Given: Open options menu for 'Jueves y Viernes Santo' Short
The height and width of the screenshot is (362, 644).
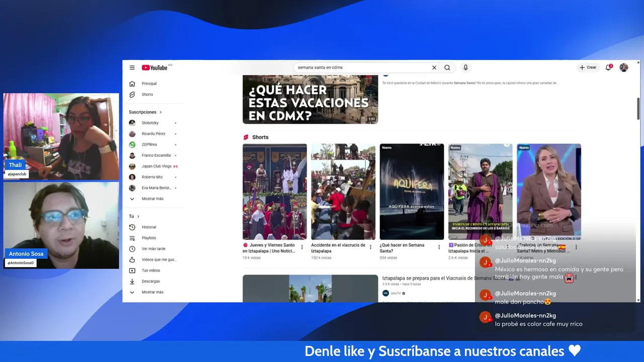Looking at the screenshot, I should pyautogui.click(x=302, y=247).
